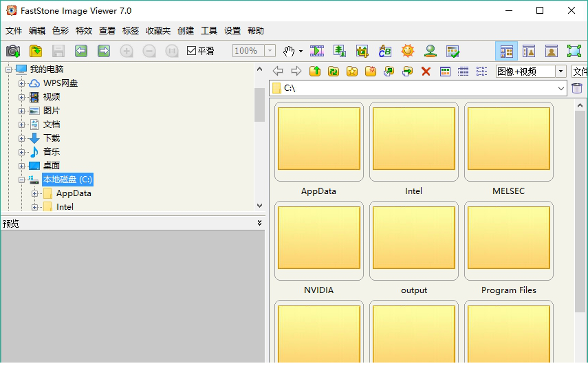The width and height of the screenshot is (588, 377).
Task: Switch to thumbnails view mode
Action: pyautogui.click(x=445, y=71)
